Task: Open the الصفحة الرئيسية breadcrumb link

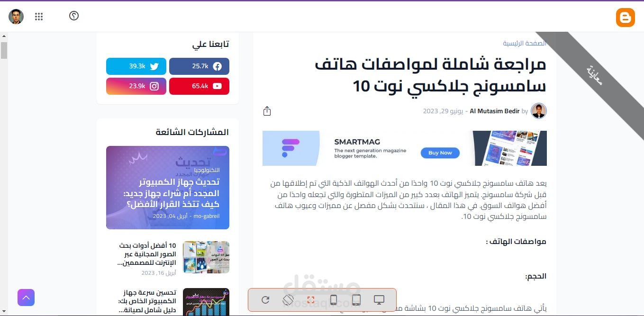Action: pos(524,43)
